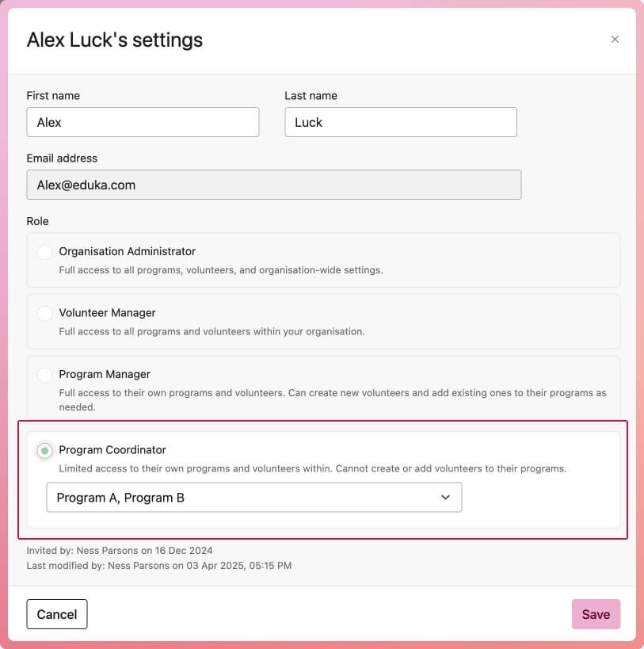Click the "Invited by: Ness Parsons" line

point(120,550)
